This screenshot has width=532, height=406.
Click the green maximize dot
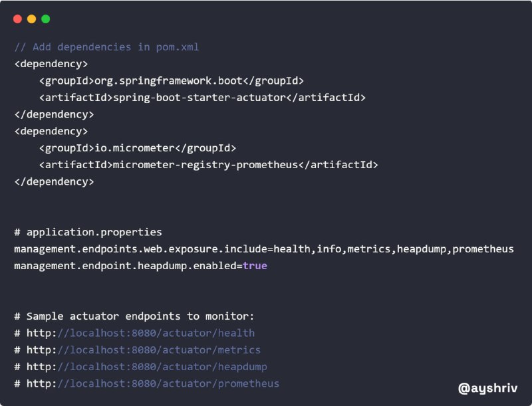point(45,19)
